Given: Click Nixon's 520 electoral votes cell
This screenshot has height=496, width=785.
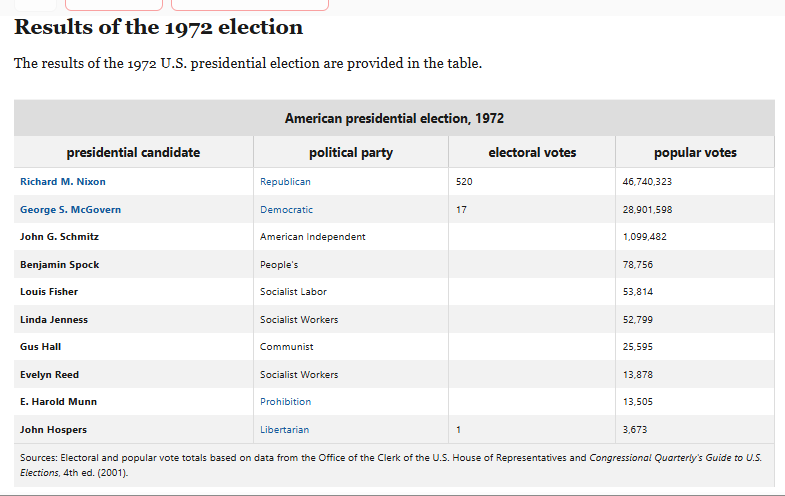Looking at the screenshot, I should 532,182.
